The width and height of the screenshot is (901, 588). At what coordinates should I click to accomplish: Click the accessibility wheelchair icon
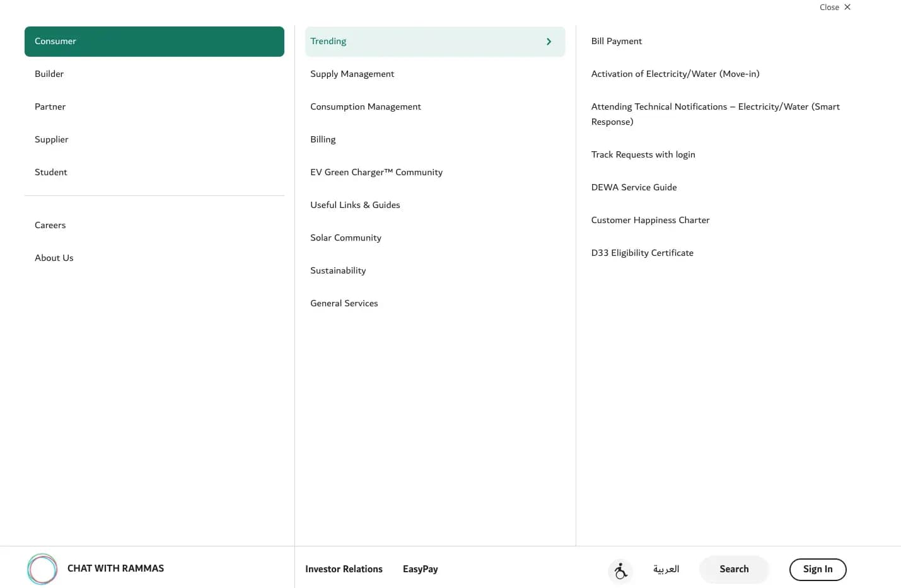tap(620, 570)
